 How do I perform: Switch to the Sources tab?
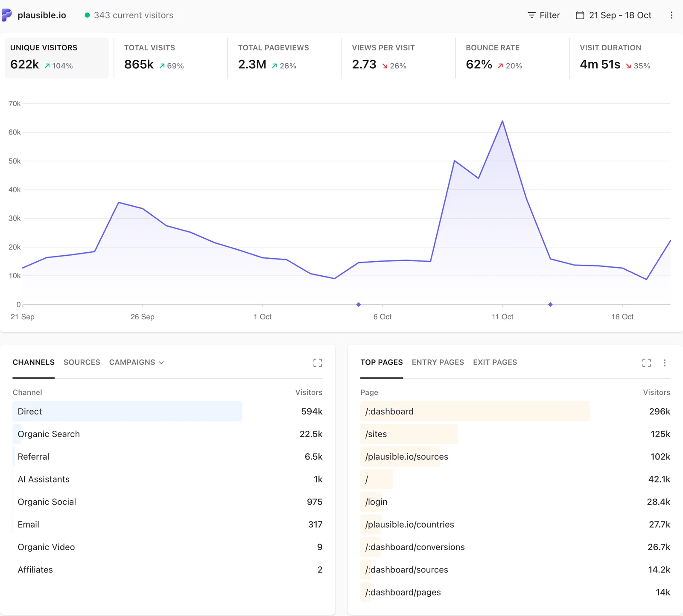click(x=82, y=362)
